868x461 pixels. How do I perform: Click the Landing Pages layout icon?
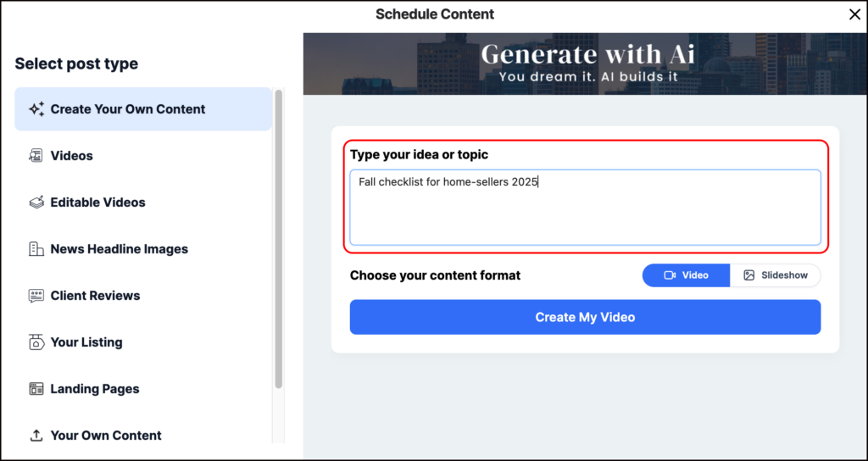pos(36,389)
